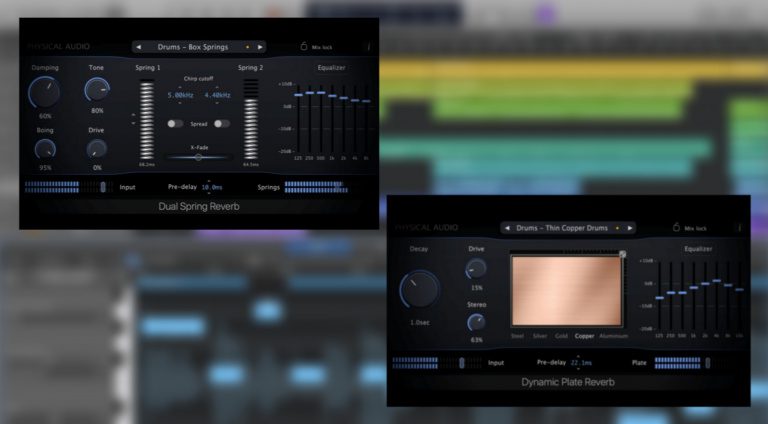Click next preset arrow beside Thin Copper Drums

630,228
